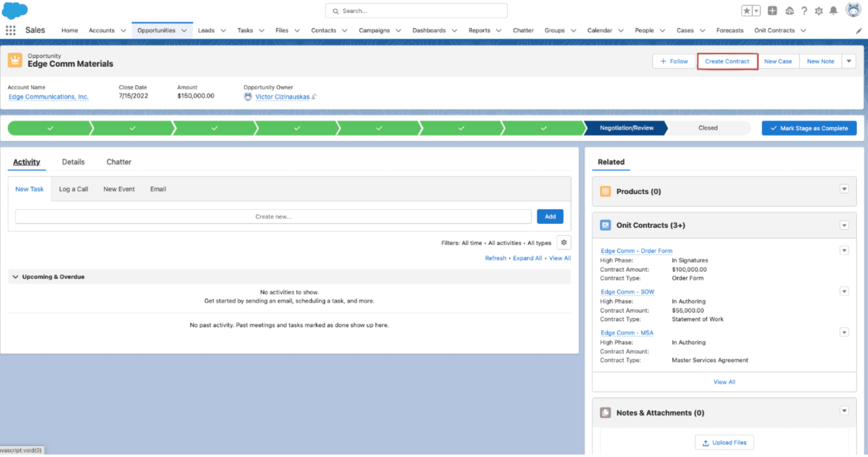Click the Create new task input
The image size is (868, 457).
[273, 216]
